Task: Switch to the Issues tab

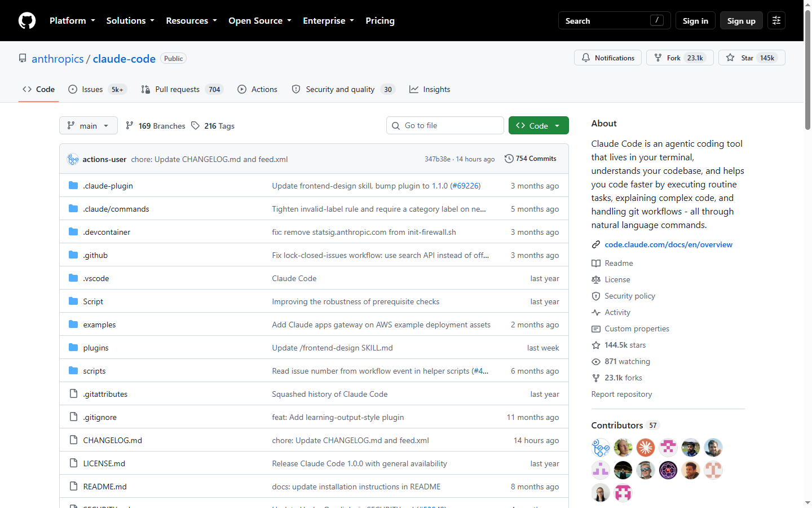Action: coord(97,89)
